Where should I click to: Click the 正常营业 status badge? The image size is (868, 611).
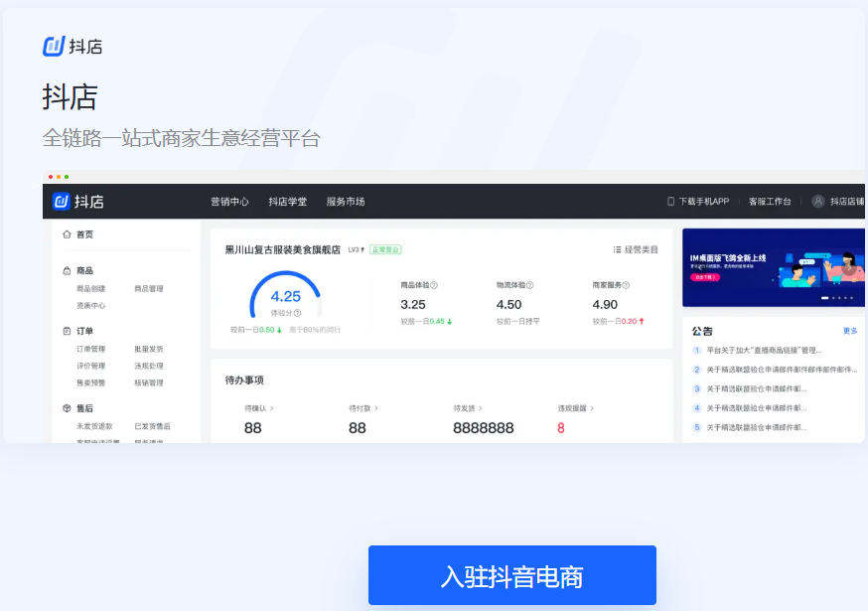click(385, 249)
